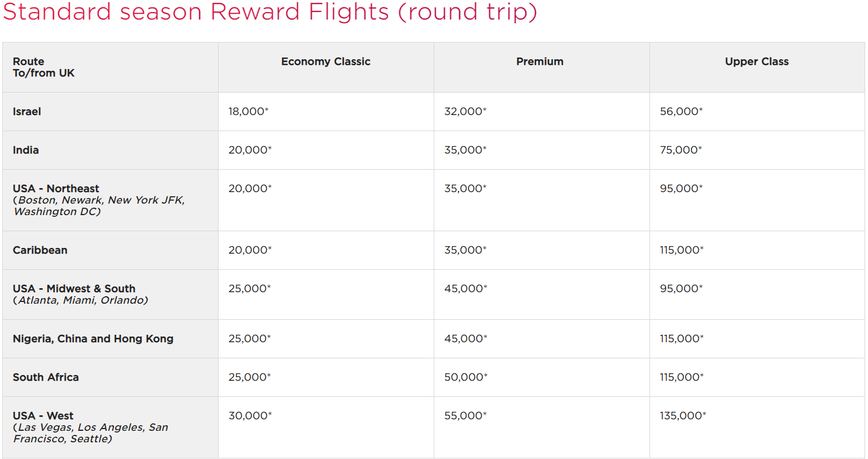The height and width of the screenshot is (459, 868).
Task: Click USA - West Upper Class 135,000 value
Action: pos(683,416)
